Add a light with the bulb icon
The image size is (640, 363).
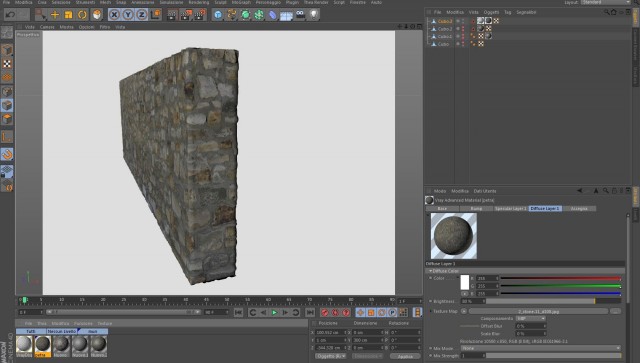313,15
